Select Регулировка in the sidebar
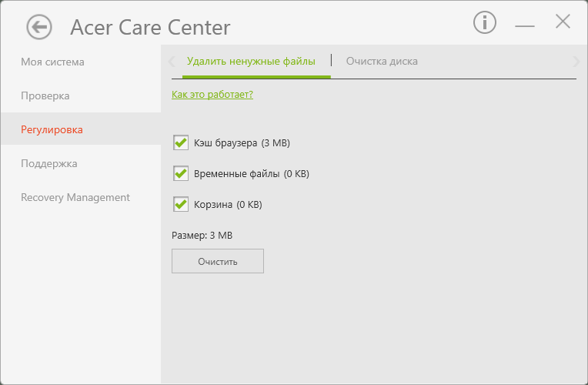This screenshot has height=385, width=588. tap(52, 129)
